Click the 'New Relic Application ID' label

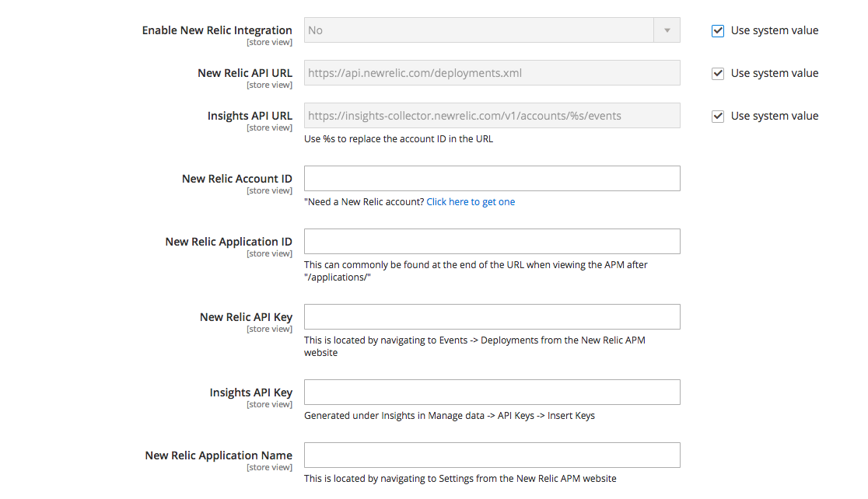(229, 242)
